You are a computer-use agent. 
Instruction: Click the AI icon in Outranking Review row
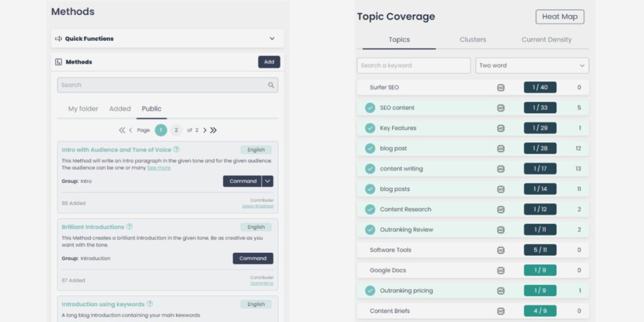pyautogui.click(x=501, y=230)
